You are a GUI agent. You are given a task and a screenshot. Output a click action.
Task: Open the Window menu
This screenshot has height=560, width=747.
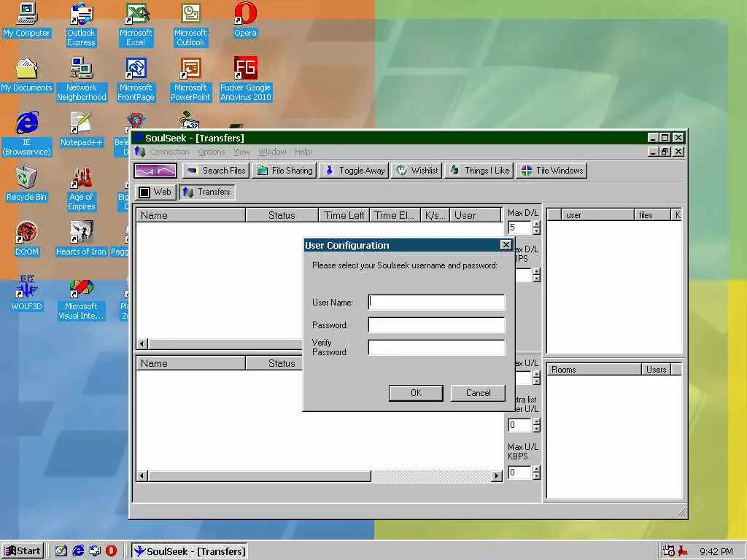click(272, 152)
